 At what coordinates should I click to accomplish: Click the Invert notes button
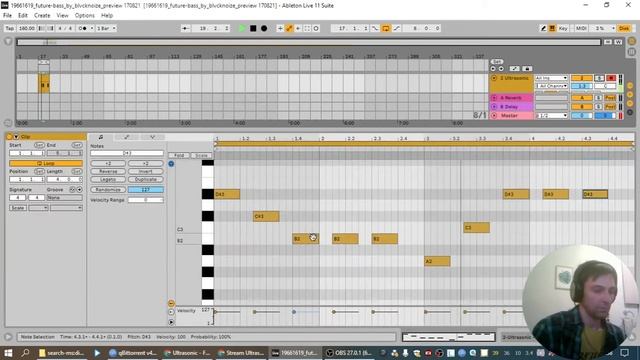pos(145,171)
